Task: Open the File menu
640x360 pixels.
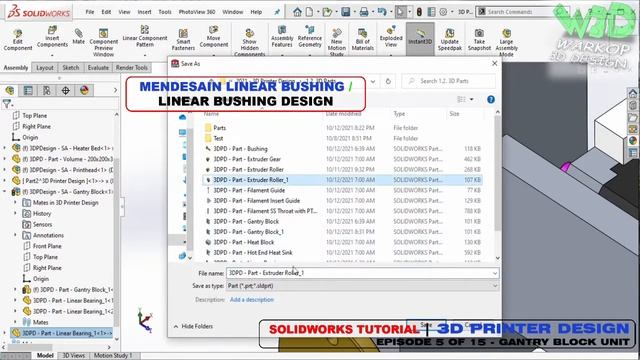Action: [90, 12]
